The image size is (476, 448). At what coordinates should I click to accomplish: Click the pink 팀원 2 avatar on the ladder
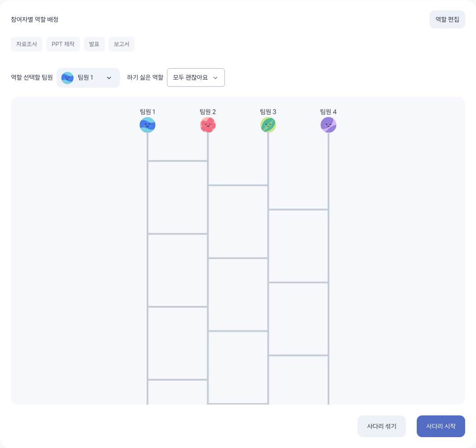coord(208,125)
